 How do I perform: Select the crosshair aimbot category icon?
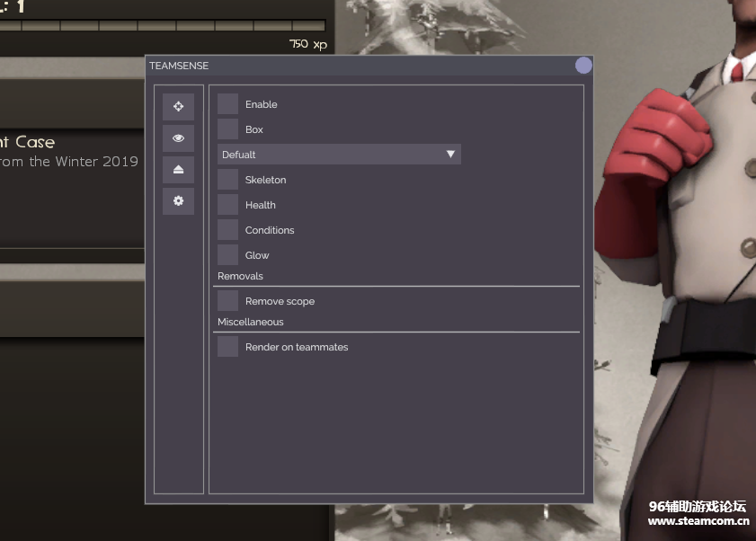click(178, 106)
